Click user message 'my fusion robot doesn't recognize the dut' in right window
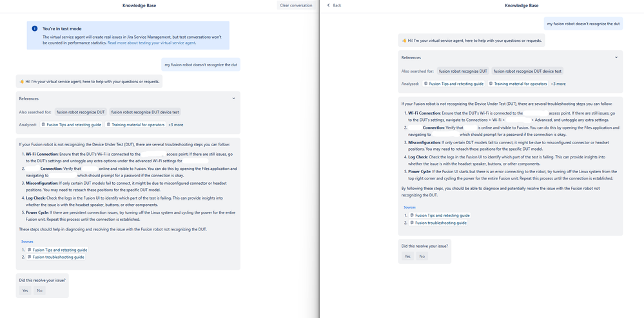Viewport: 644px width, 318px height. (583, 23)
